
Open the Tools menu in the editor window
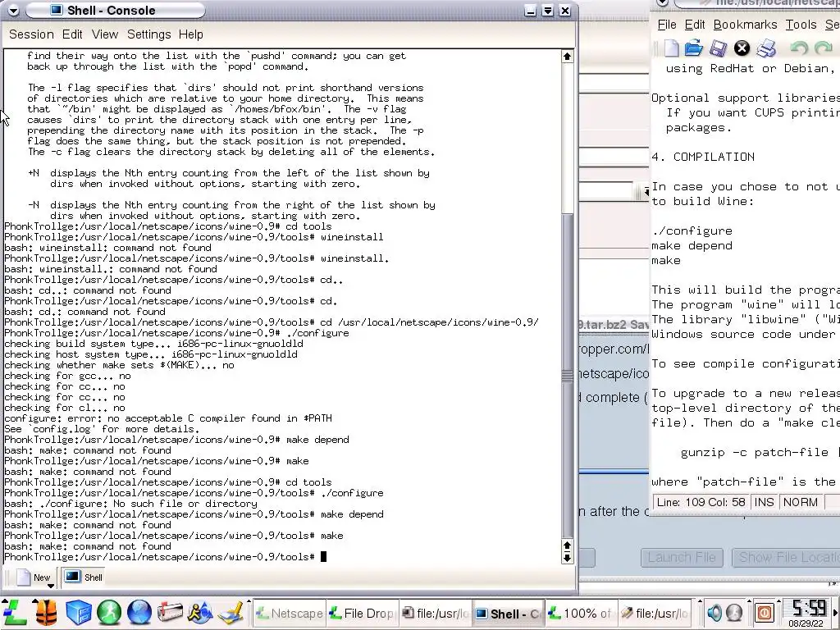(801, 25)
